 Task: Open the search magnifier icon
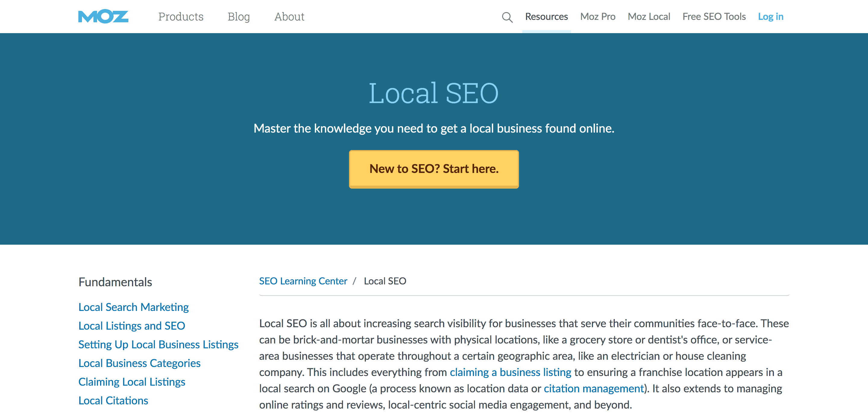tap(507, 17)
